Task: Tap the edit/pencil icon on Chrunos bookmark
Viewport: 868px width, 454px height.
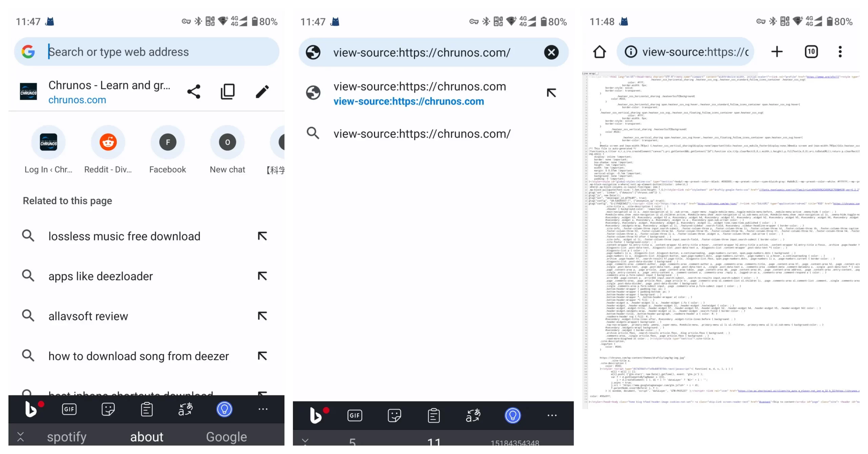Action: point(262,91)
